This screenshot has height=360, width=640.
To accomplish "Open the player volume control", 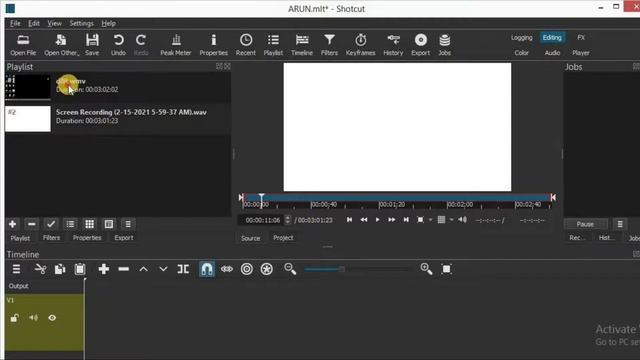I will pyautogui.click(x=462, y=220).
